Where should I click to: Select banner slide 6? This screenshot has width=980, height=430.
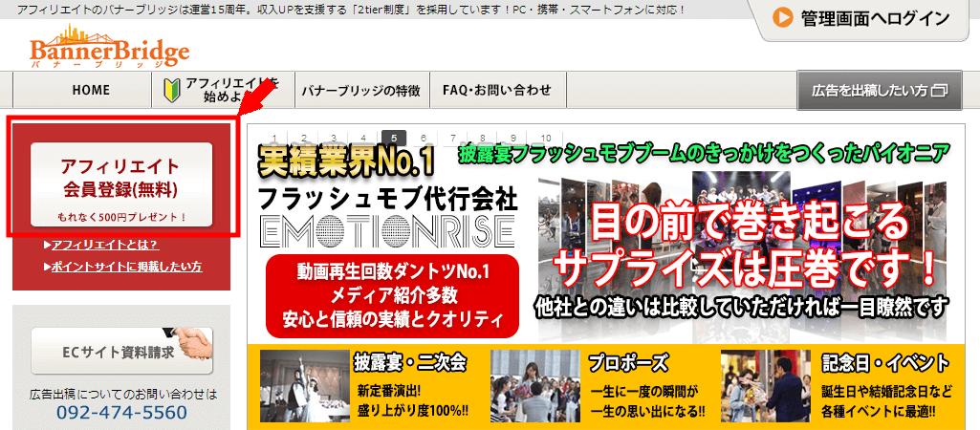point(424,138)
